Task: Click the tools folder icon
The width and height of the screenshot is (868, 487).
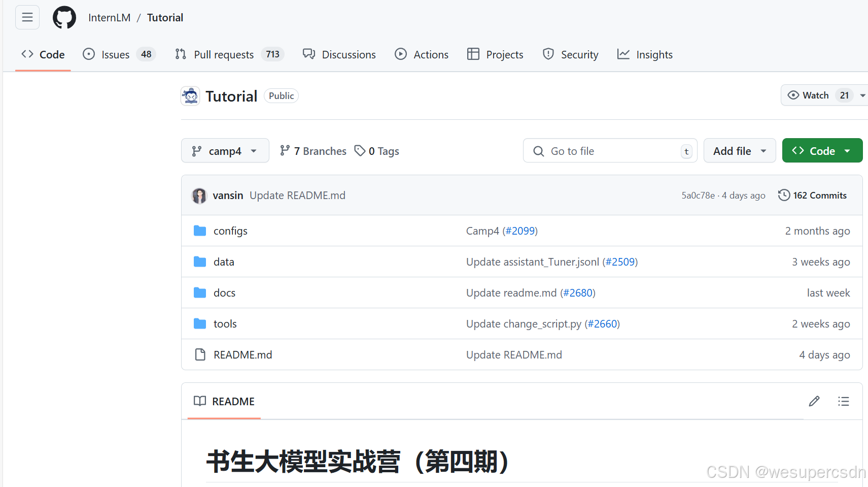Action: tap(200, 324)
